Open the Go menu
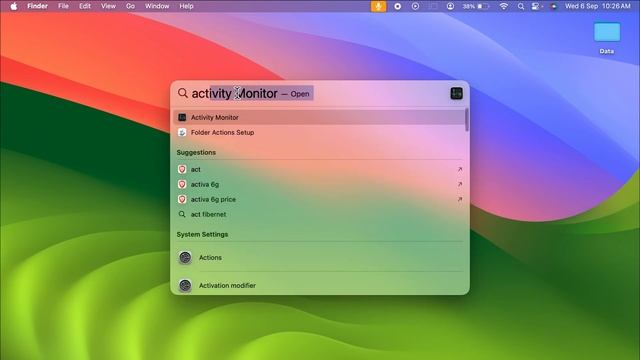Image resolution: width=640 pixels, height=360 pixels. [130, 6]
